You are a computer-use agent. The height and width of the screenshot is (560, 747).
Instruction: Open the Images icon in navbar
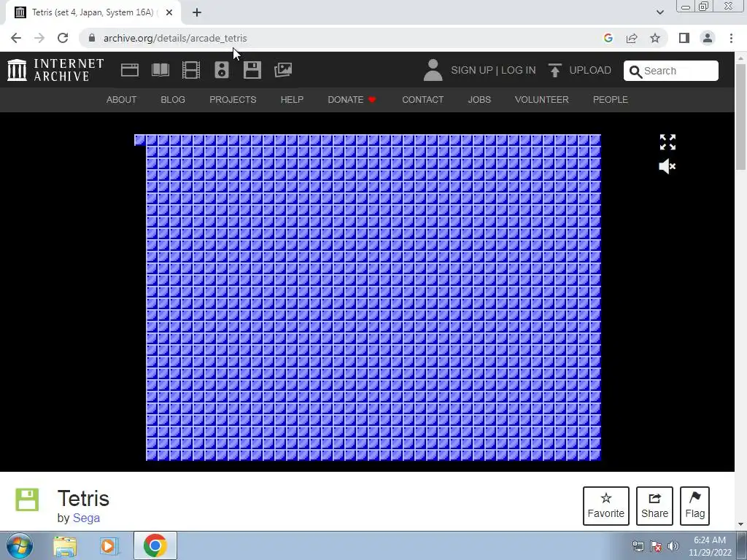(x=283, y=70)
